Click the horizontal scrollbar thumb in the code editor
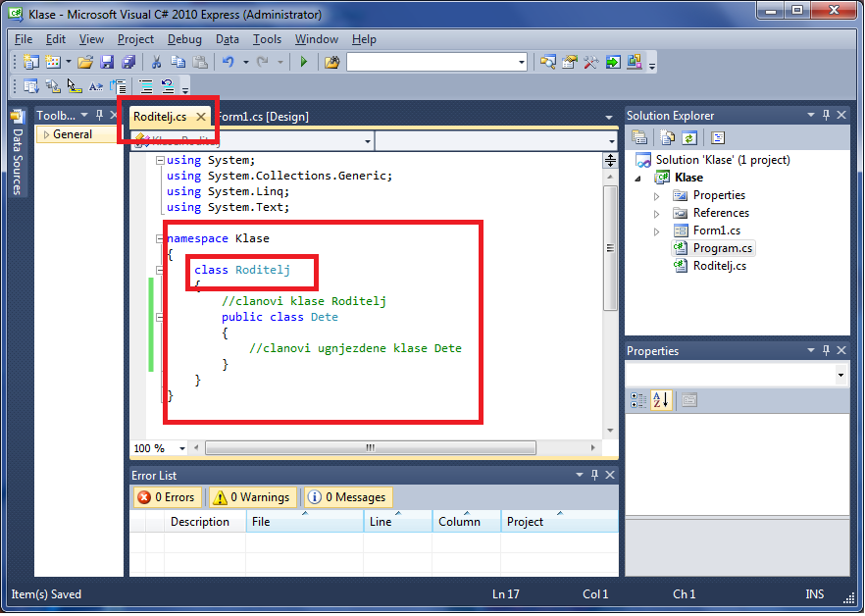Image resolution: width=865 pixels, height=616 pixels. pos(370,447)
